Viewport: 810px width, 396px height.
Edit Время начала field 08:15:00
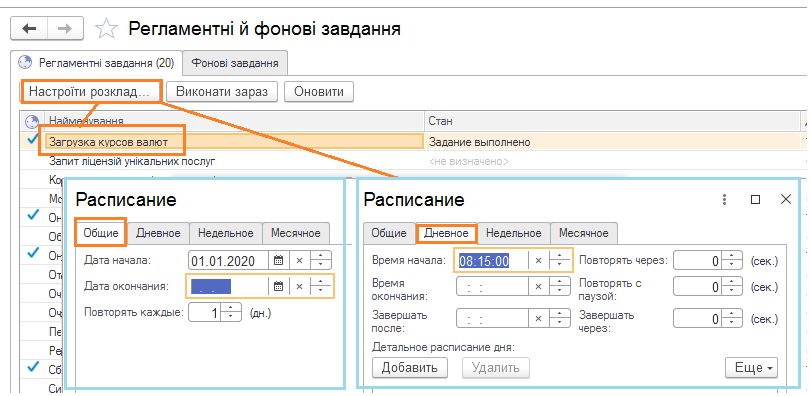492,261
